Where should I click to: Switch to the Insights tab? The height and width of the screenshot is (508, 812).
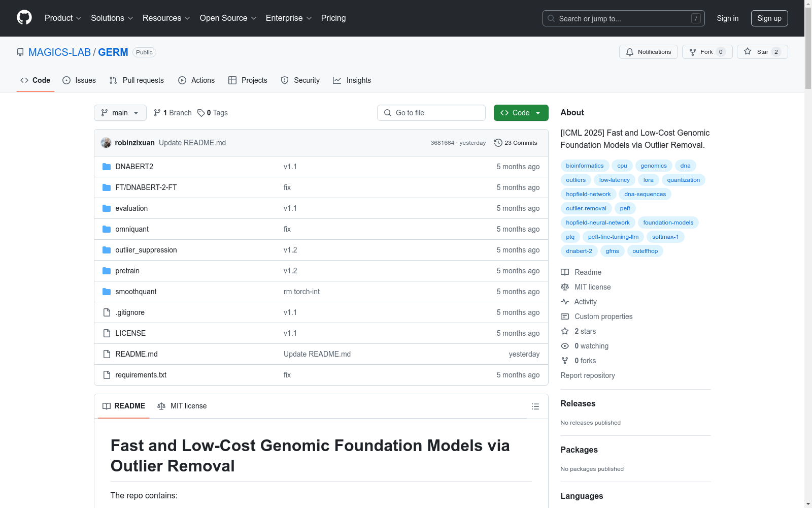[352, 80]
